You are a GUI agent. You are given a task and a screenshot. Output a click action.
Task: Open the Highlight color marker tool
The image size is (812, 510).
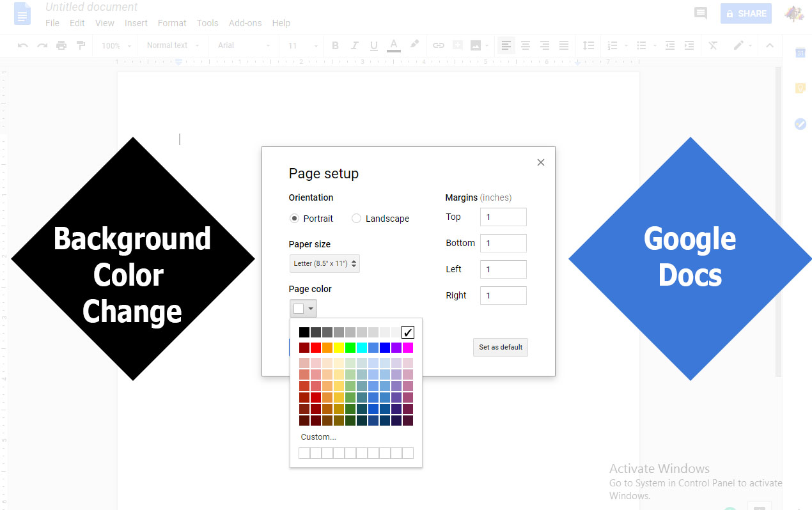(414, 45)
